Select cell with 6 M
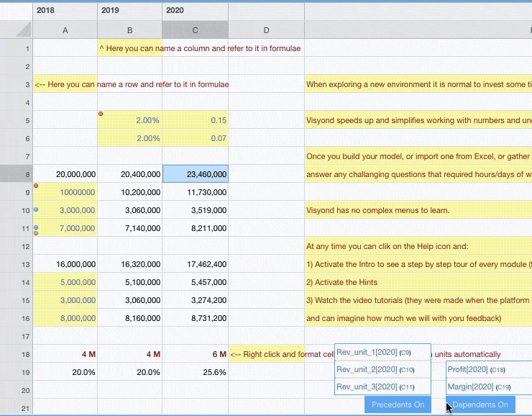The image size is (532, 416). point(196,354)
